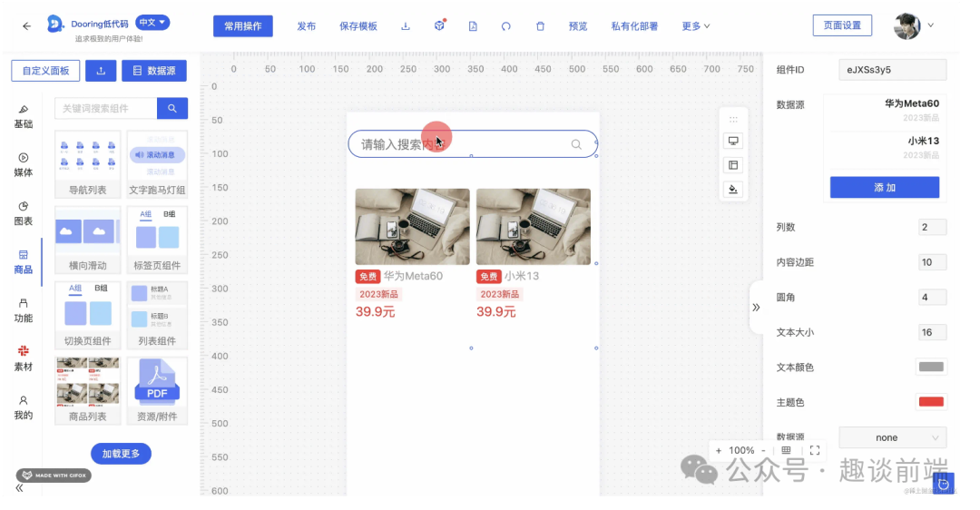Select the 导航列表 component
Viewport: 980px width, 510px height.
pyautogui.click(x=87, y=164)
